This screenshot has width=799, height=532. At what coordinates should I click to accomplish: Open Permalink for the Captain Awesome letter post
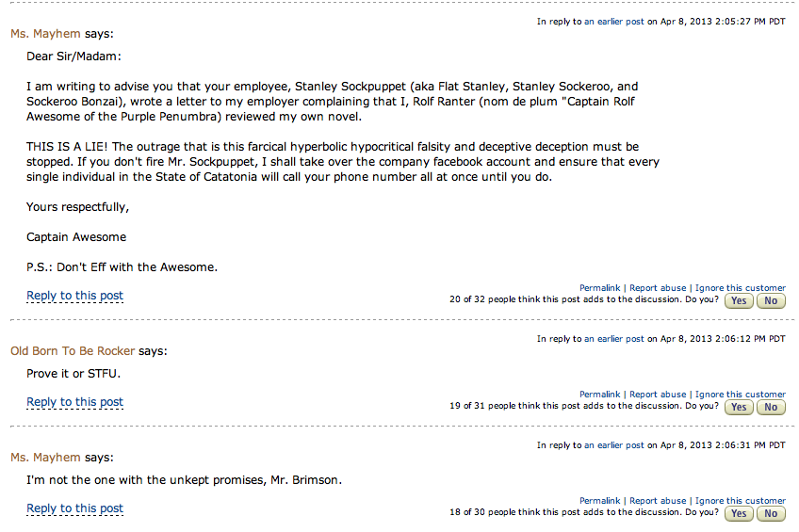click(x=599, y=288)
